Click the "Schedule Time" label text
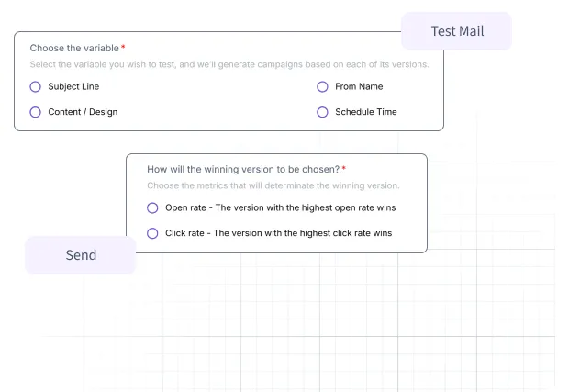 tap(365, 112)
